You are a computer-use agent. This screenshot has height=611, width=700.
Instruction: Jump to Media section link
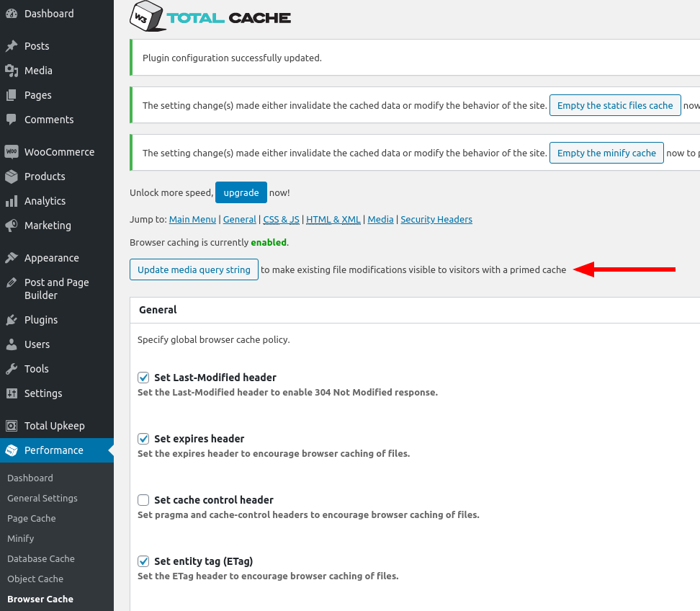tap(380, 219)
